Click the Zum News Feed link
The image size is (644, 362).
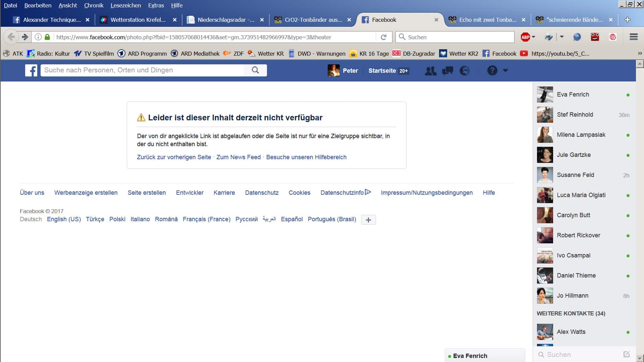point(238,157)
